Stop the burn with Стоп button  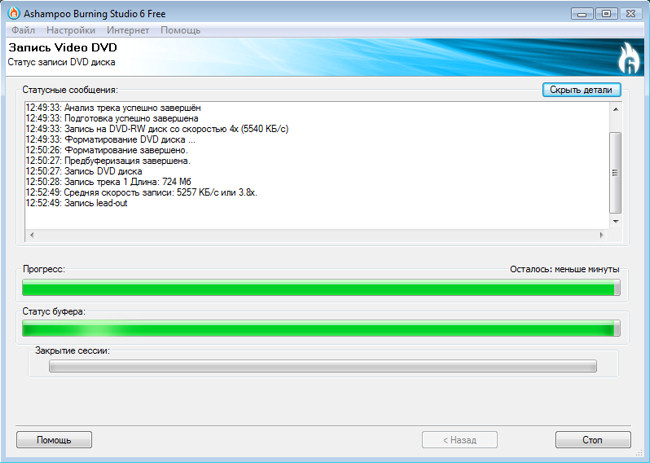point(593,440)
